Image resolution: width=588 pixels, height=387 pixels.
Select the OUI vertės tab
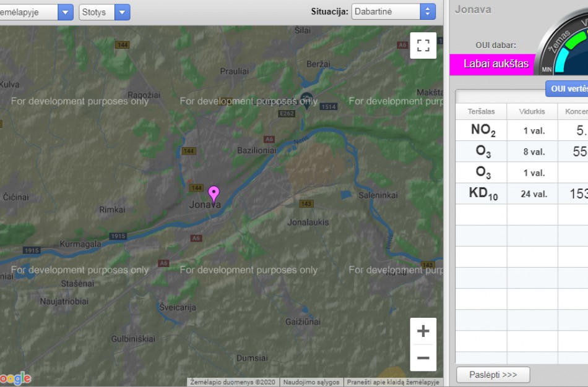[568, 89]
